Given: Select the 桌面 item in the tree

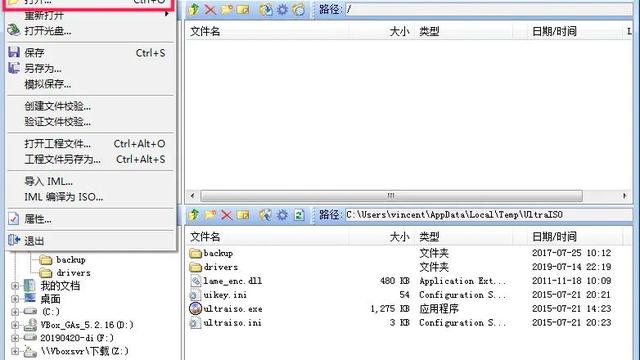Looking at the screenshot, I should 51,299.
